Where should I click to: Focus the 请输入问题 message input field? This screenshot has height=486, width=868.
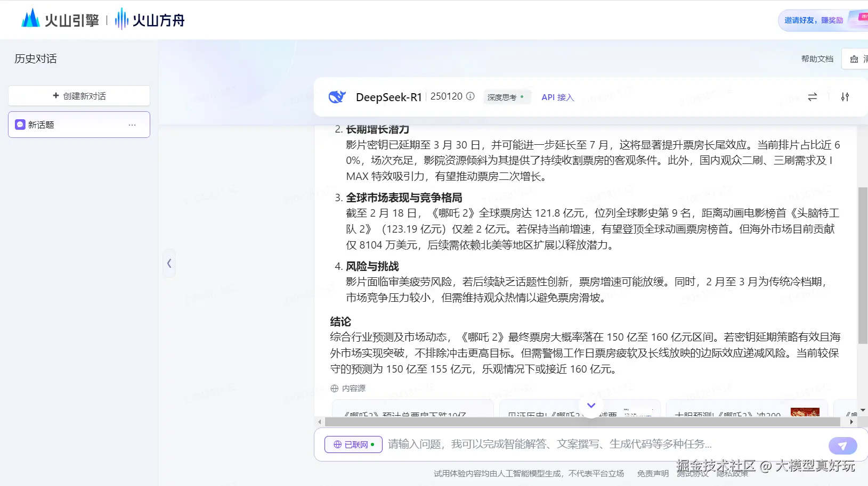click(x=605, y=444)
